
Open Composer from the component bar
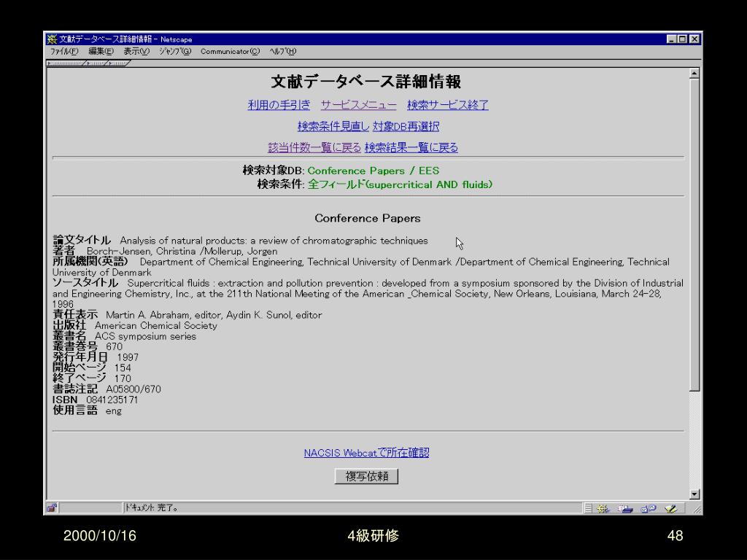pyautogui.click(x=671, y=508)
